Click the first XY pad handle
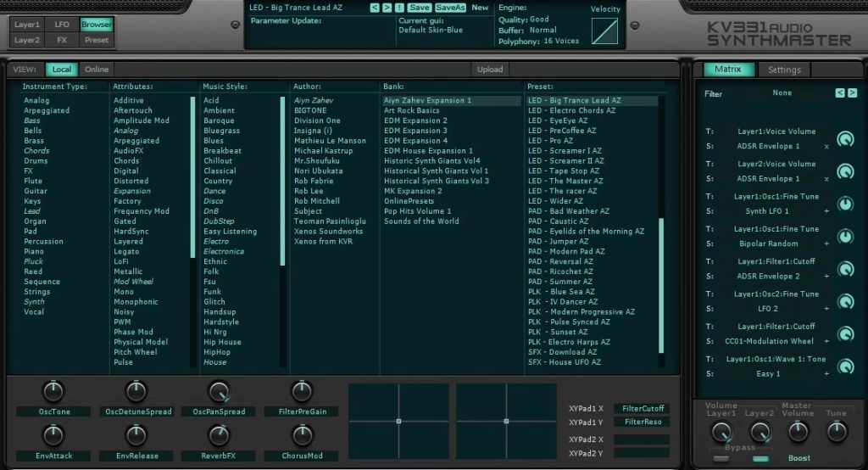The image size is (868, 470). [x=398, y=421]
